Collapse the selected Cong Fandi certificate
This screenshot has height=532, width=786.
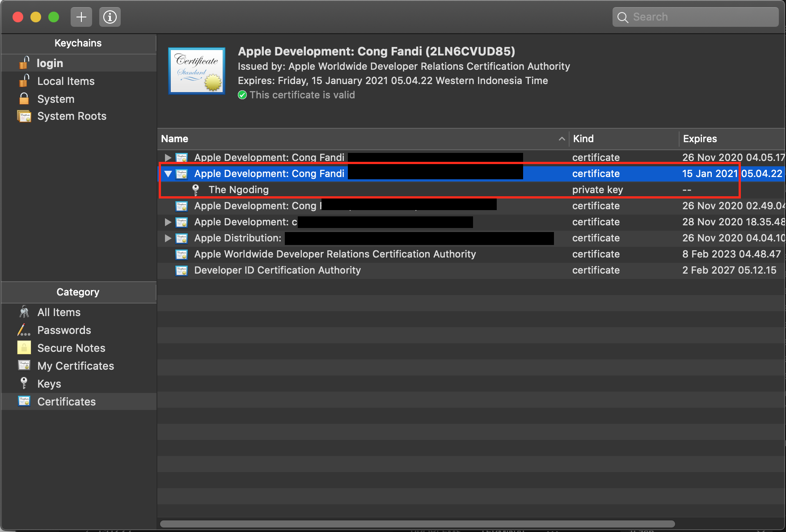click(168, 174)
